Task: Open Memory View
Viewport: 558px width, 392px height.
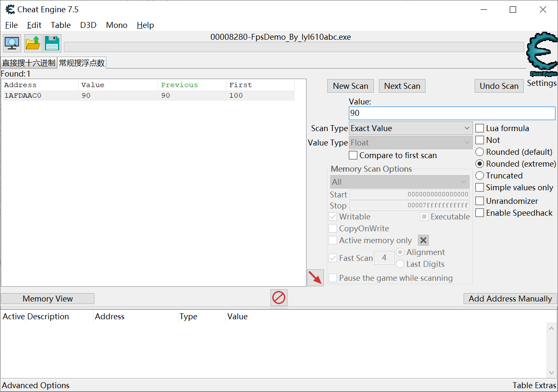Action: coord(47,299)
